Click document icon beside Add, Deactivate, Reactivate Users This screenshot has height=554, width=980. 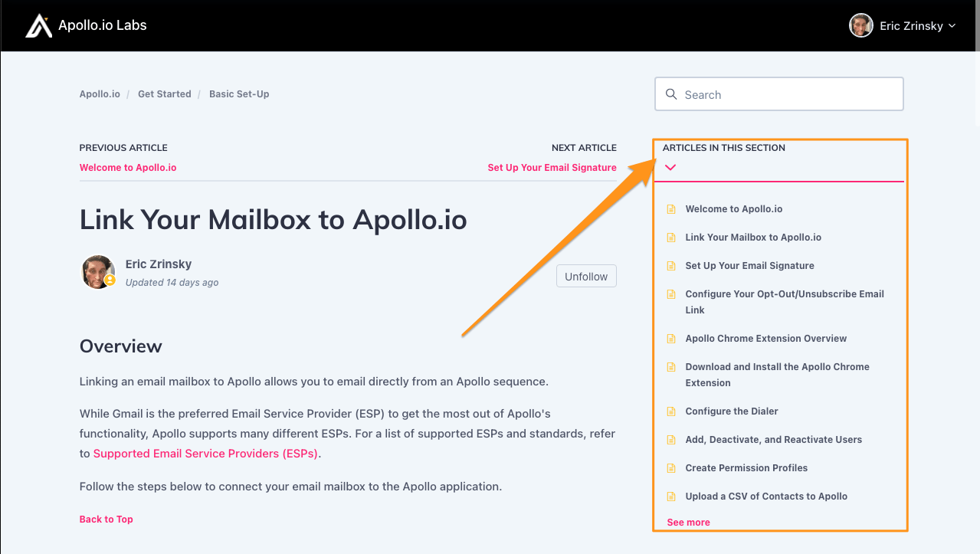pos(671,440)
